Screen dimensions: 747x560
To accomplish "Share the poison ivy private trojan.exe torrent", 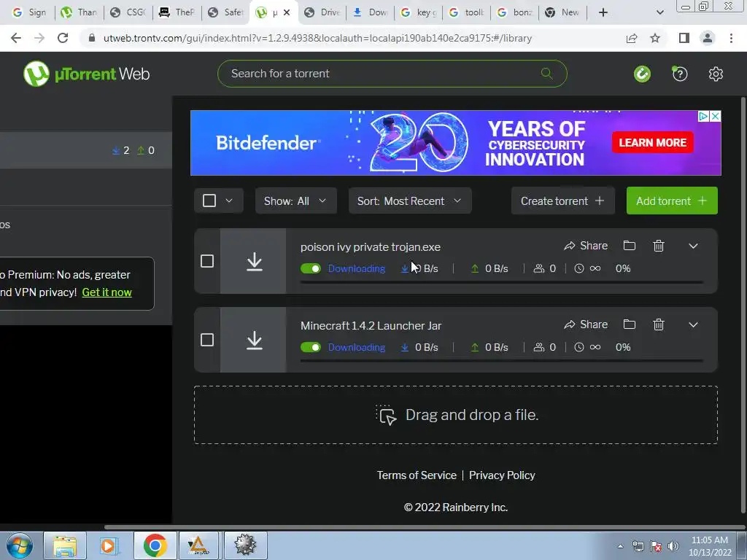I will coord(586,246).
